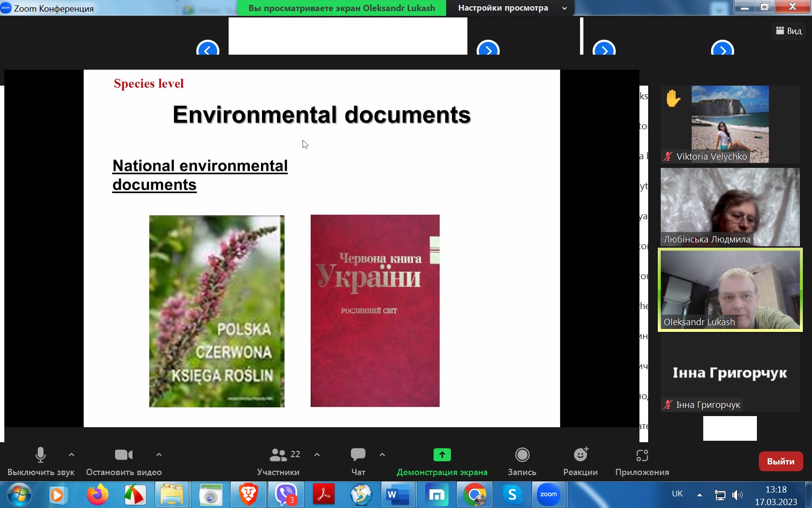Click the UK language indicator in tray
This screenshot has height=508, width=812.
pos(677,494)
